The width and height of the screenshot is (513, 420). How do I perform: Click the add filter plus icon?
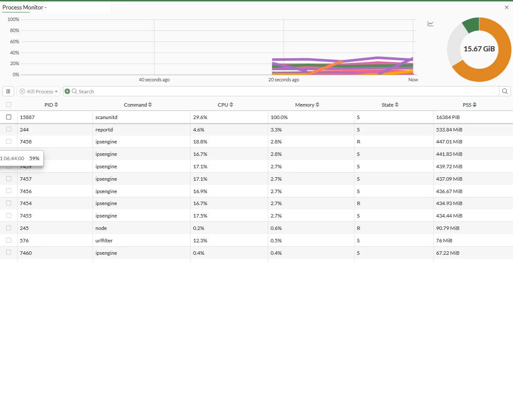pos(67,91)
